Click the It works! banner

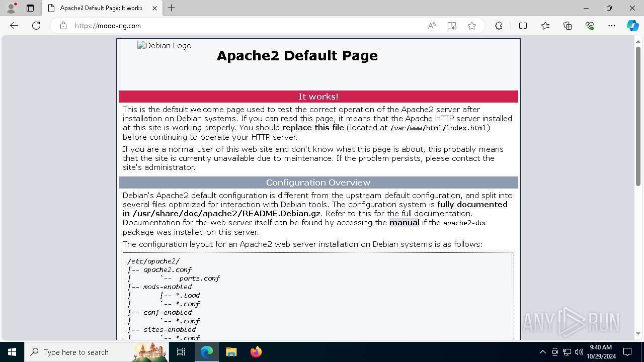tap(318, 97)
